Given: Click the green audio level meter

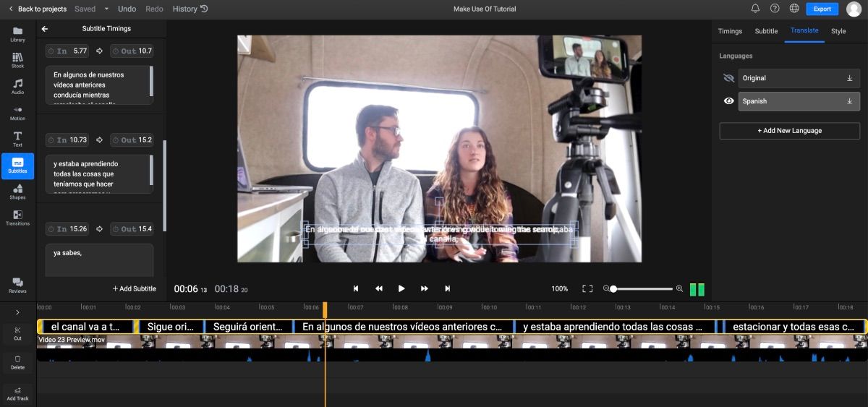Looking at the screenshot, I should (x=697, y=289).
